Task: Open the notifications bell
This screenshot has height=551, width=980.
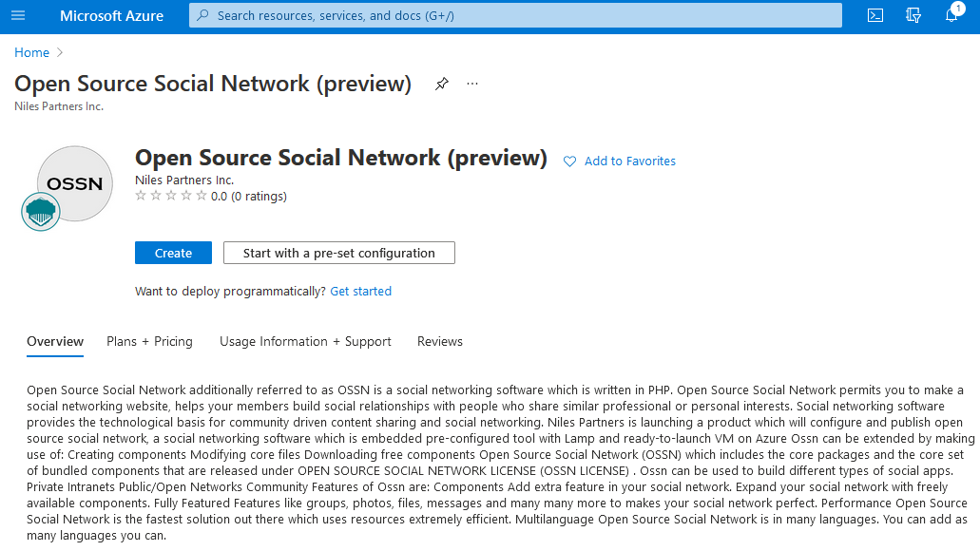Action: pyautogui.click(x=951, y=15)
